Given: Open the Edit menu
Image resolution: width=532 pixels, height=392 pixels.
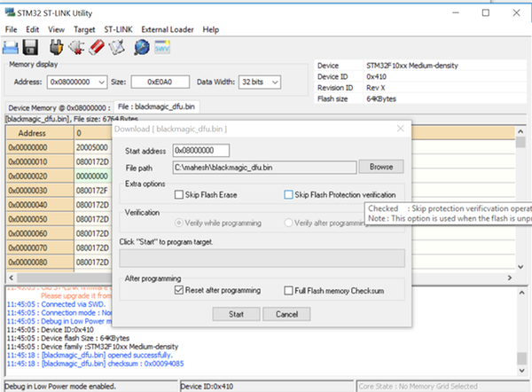Looking at the screenshot, I should tap(32, 29).
